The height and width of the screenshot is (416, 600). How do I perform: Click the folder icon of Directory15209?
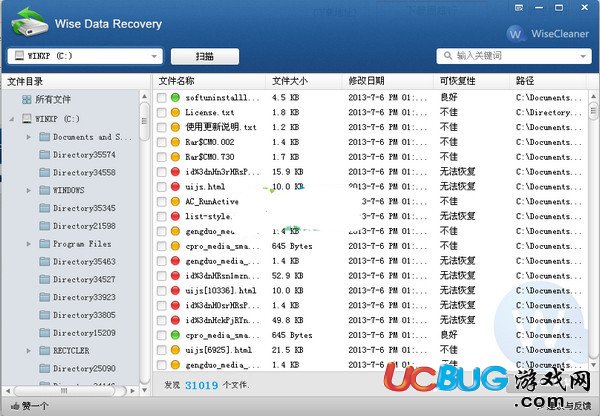click(x=45, y=333)
